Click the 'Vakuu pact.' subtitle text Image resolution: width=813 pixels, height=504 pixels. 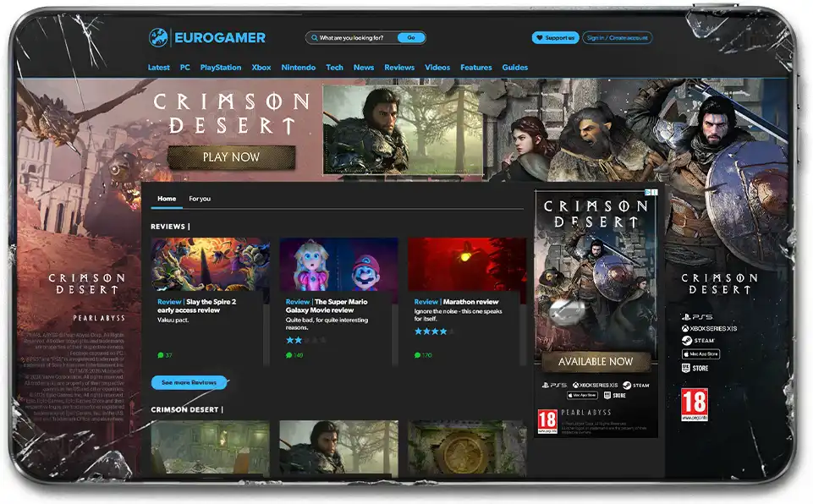point(173,320)
